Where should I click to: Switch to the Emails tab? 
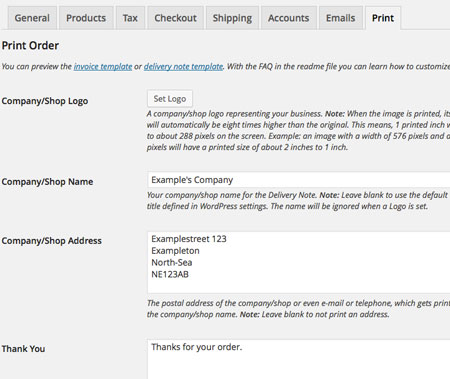[341, 18]
